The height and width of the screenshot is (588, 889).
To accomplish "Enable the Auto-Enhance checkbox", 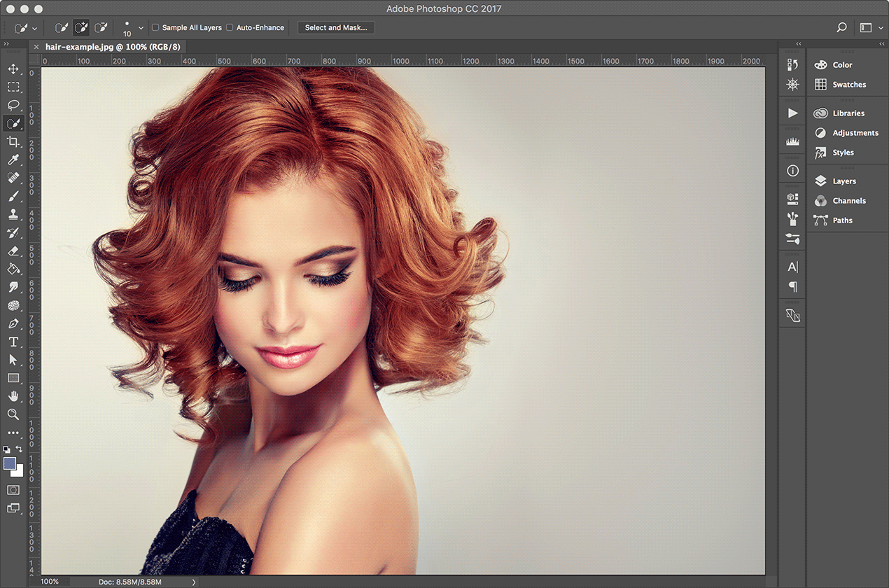I will pyautogui.click(x=230, y=28).
